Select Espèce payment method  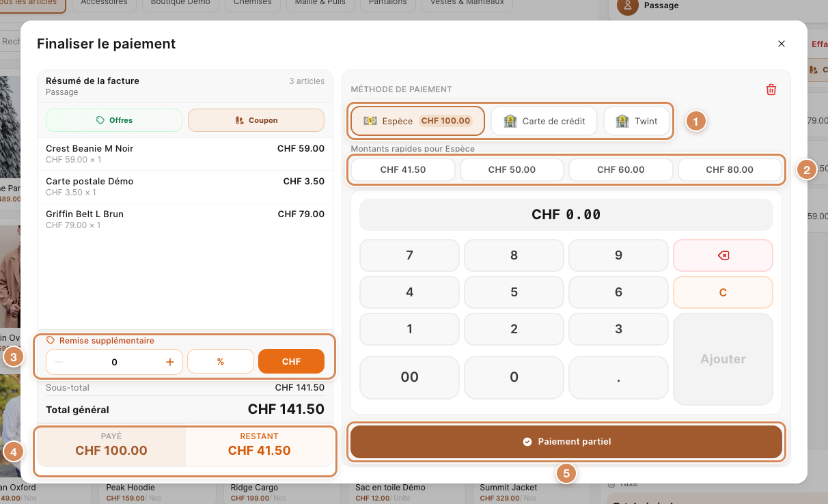[417, 121]
